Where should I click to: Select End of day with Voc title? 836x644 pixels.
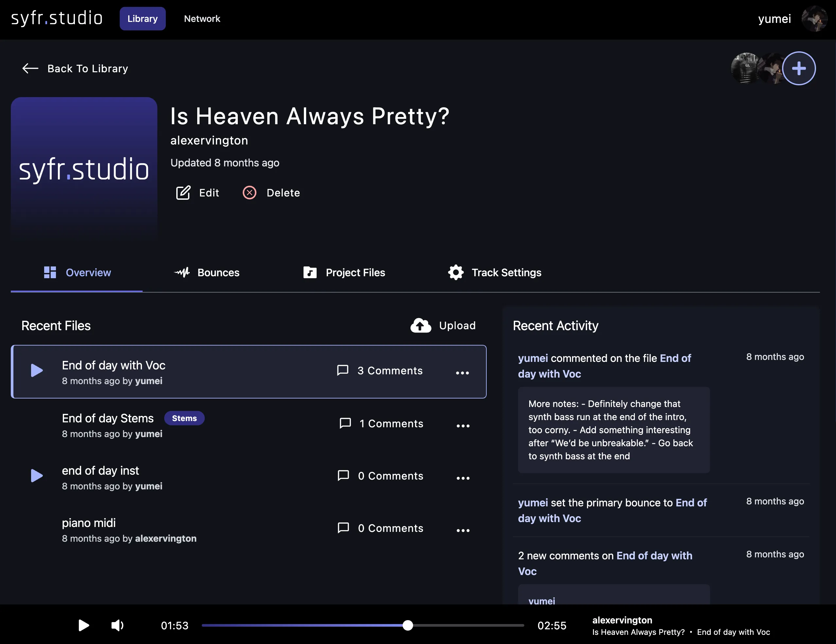[114, 365]
